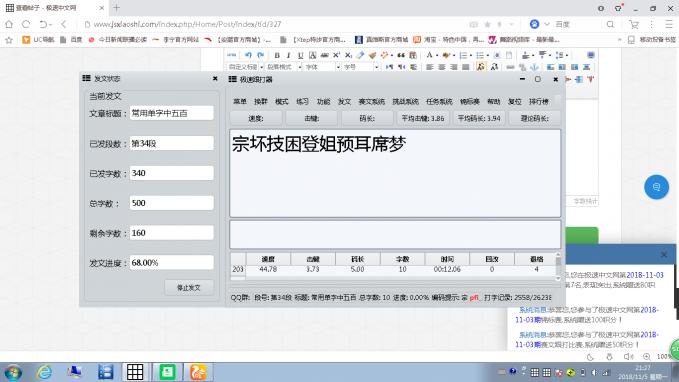Click the 击键 stat button

(311, 118)
